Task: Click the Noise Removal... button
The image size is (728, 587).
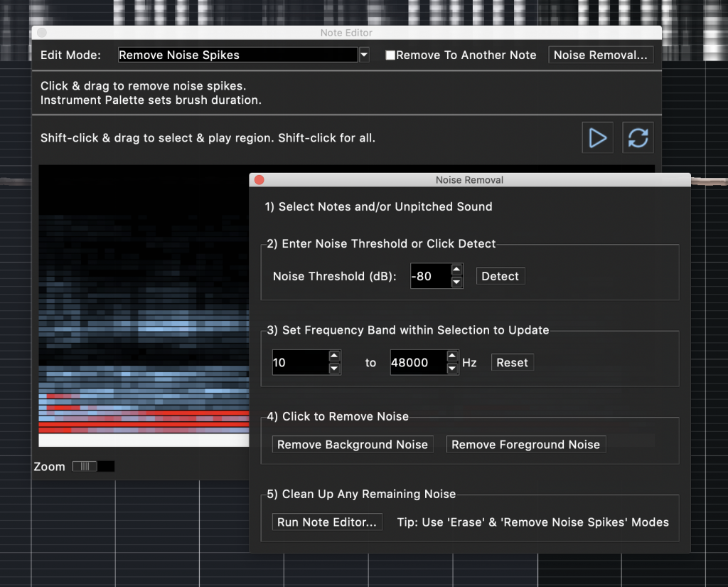Action: tap(601, 55)
